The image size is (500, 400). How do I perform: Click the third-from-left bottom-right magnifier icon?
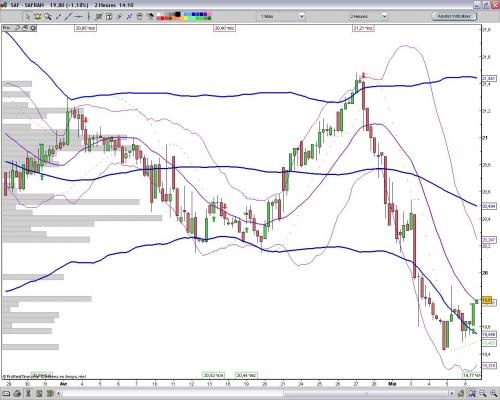482,394
